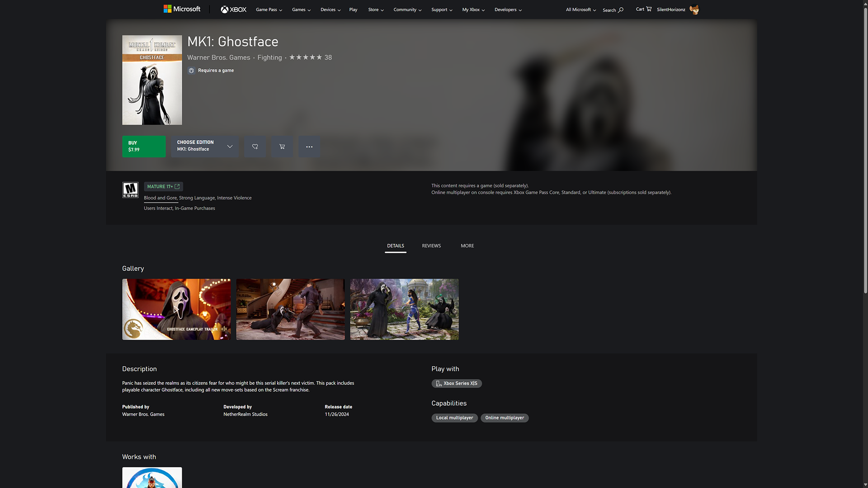Expand the All Microsoft menu

[x=581, y=9]
